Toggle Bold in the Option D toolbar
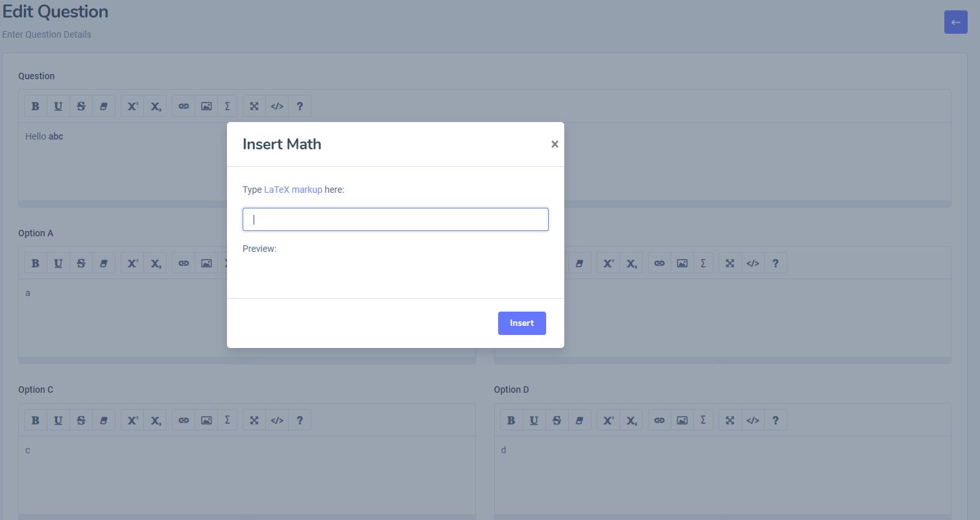This screenshot has height=520, width=980. pos(511,420)
